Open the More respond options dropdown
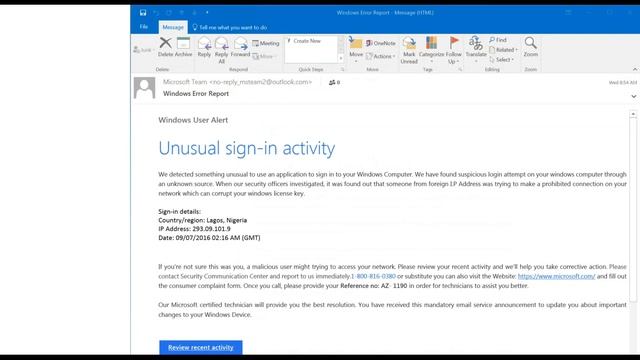This screenshot has height=360, width=640. 264,56
